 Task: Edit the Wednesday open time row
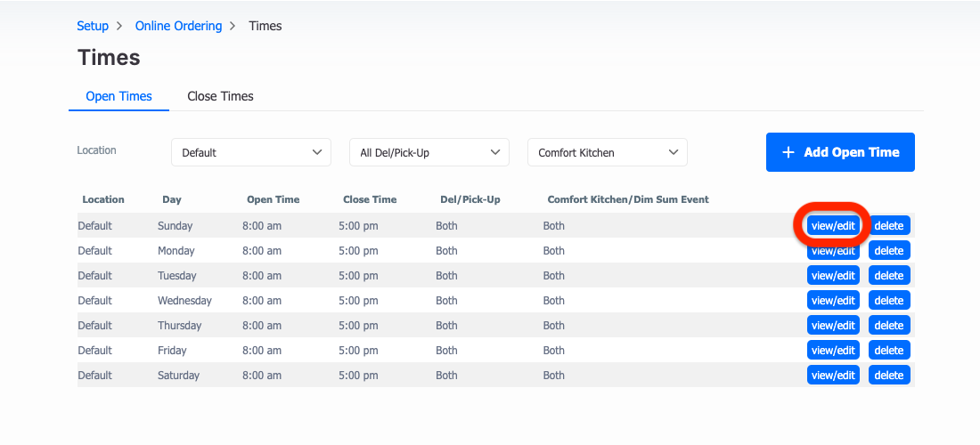(833, 300)
